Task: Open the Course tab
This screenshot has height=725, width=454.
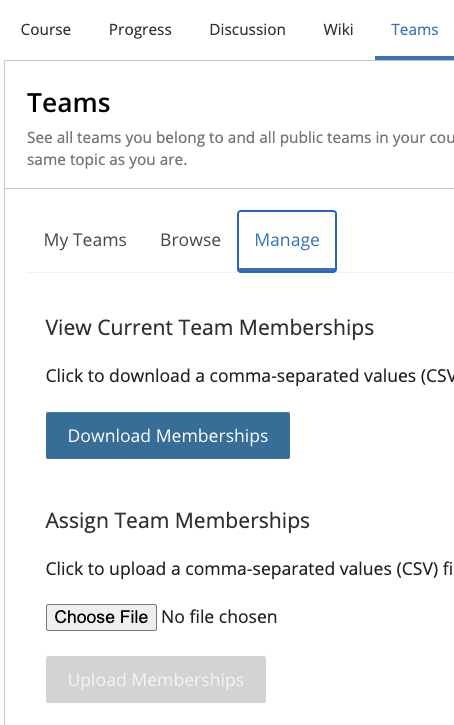Action: click(46, 30)
